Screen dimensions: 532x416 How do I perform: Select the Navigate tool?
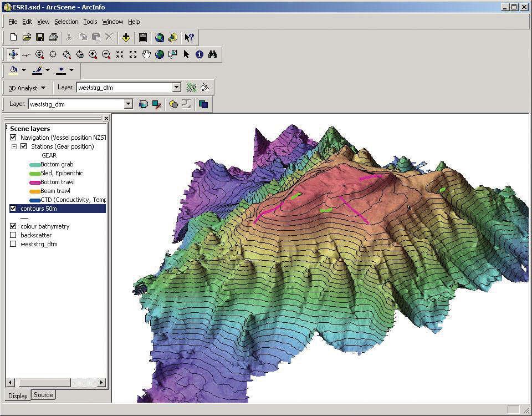point(13,54)
